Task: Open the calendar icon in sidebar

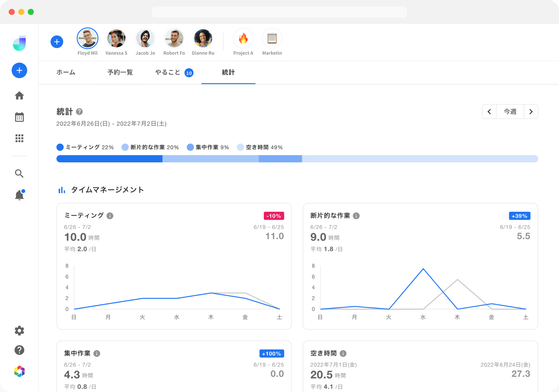Action: click(x=20, y=117)
